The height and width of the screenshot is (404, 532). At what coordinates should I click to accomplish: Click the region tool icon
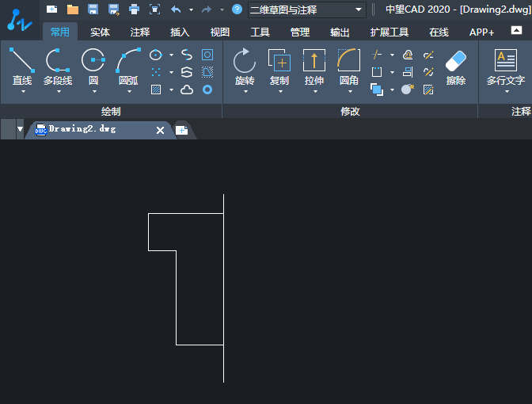tap(207, 55)
